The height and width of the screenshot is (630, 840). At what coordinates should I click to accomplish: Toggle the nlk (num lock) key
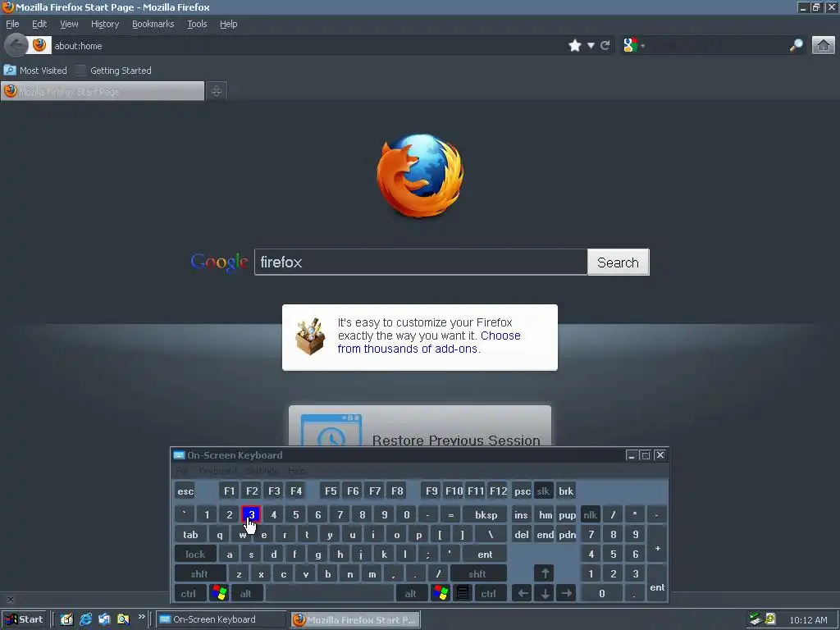[x=591, y=515]
